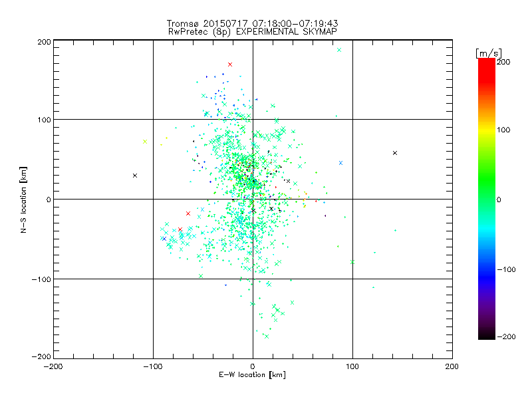Click the y-axis tick label '100'

[44, 120]
